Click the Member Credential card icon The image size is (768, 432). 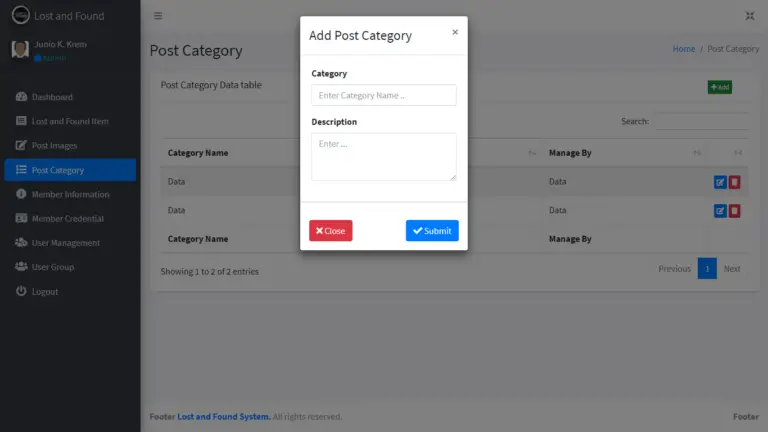(x=21, y=218)
